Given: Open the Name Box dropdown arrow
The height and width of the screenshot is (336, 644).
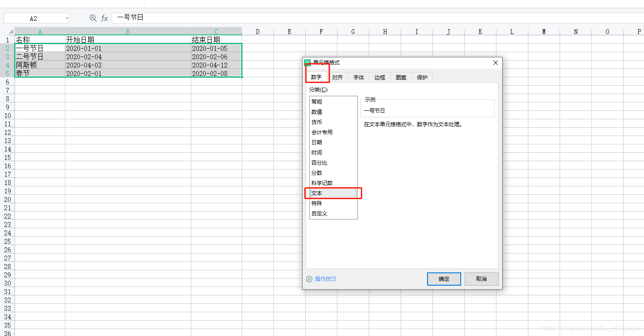Looking at the screenshot, I should tap(68, 18).
